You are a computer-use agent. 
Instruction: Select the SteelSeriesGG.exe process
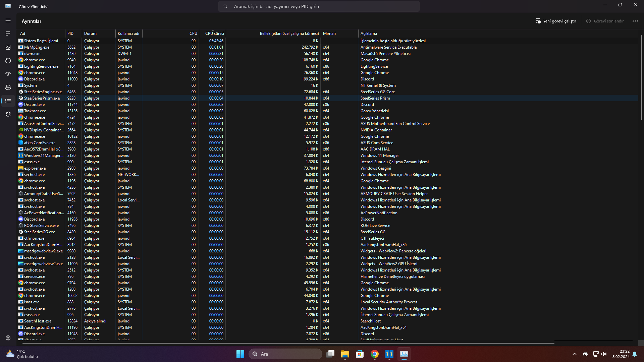click(327, 232)
